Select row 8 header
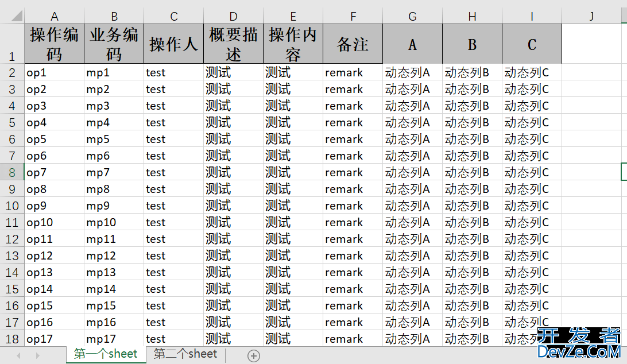 (x=12, y=172)
